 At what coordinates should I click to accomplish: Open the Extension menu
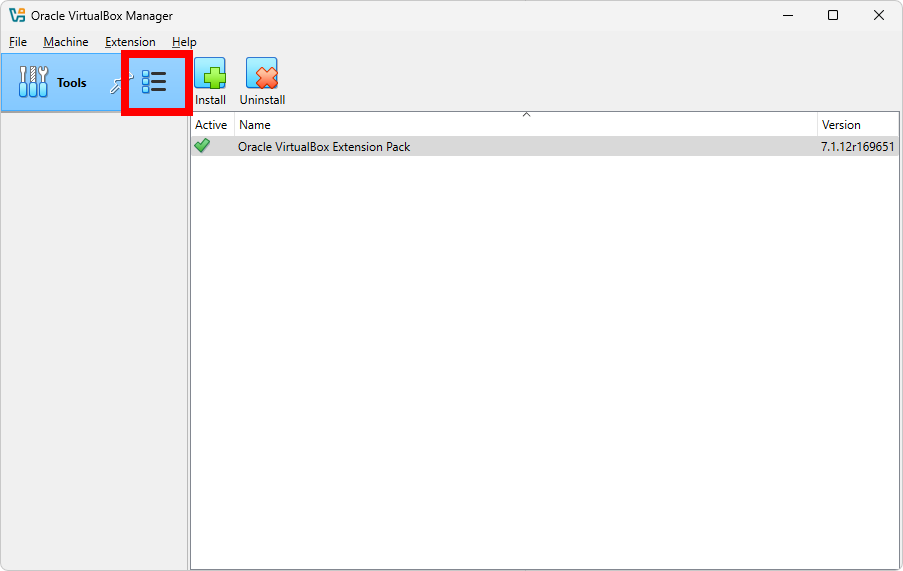tap(130, 42)
